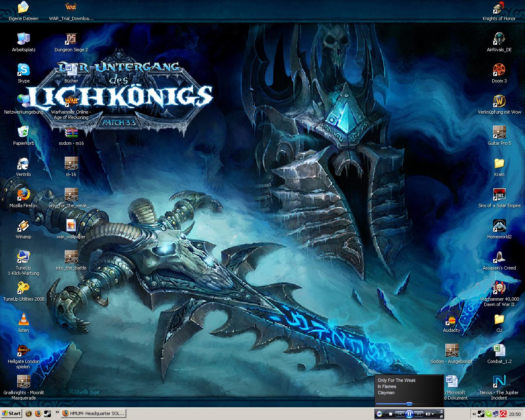
Task: Click the song seek slider handle
Action: (x=409, y=404)
